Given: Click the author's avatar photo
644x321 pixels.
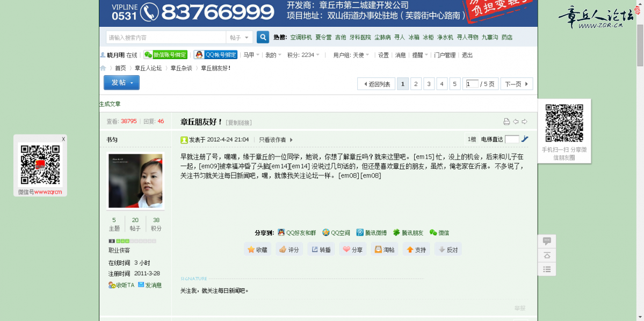Looking at the screenshot, I should coord(135,181).
